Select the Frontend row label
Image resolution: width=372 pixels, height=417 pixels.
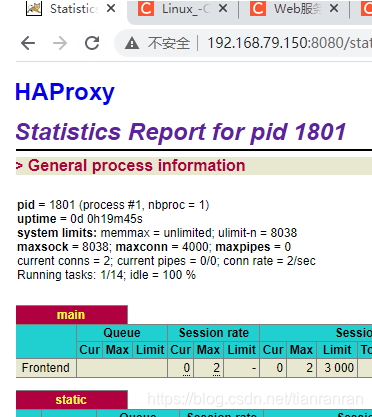(46, 368)
